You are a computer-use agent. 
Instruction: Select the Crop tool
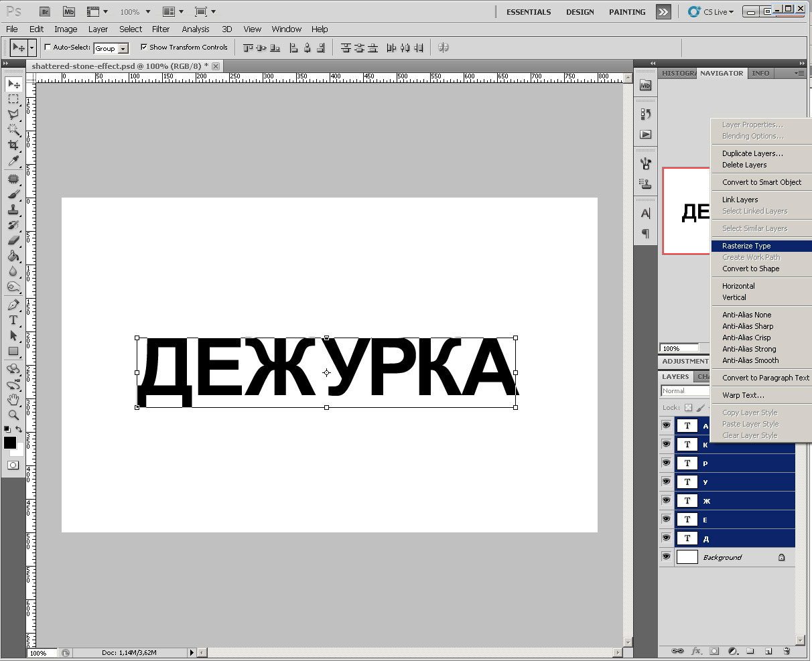pos(13,145)
